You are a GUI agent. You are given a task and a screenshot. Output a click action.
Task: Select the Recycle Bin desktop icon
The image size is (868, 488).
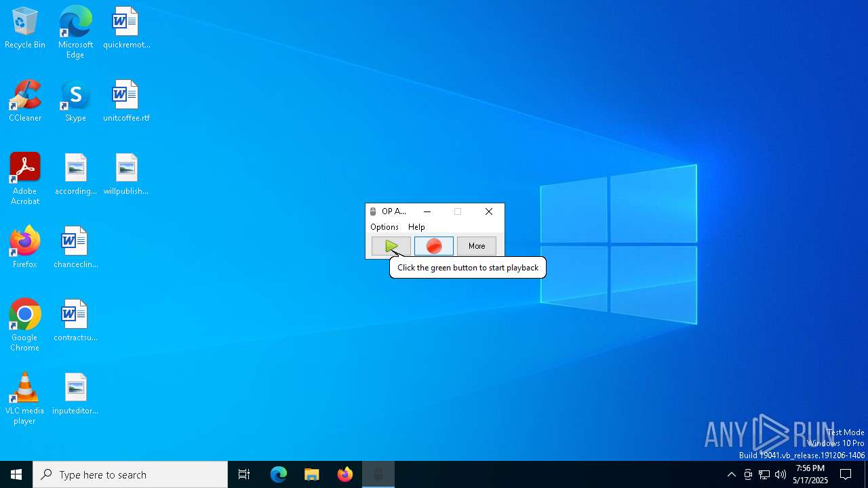[x=25, y=28]
